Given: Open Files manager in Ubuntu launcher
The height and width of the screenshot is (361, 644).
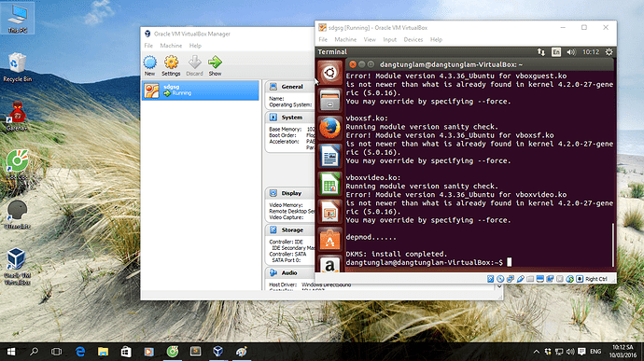Looking at the screenshot, I should tap(329, 101).
